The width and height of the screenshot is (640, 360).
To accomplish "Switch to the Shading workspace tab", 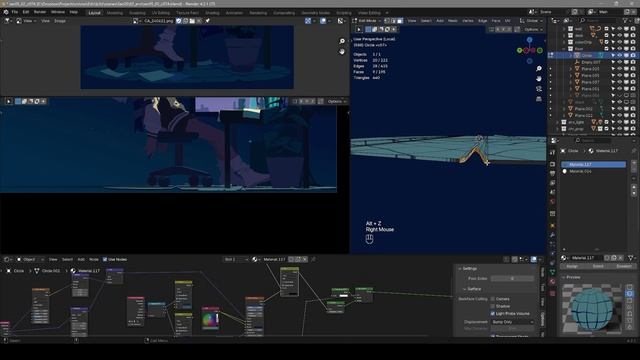I will click(212, 13).
